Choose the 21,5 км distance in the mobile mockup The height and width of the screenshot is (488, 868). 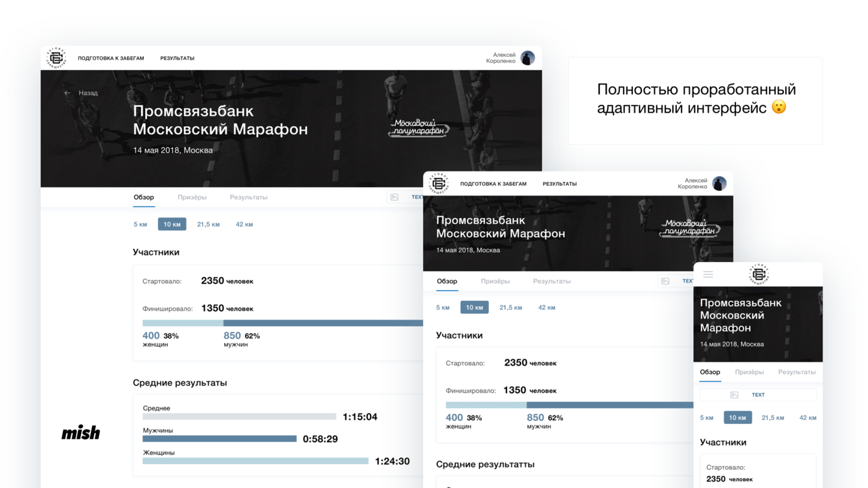pos(773,418)
